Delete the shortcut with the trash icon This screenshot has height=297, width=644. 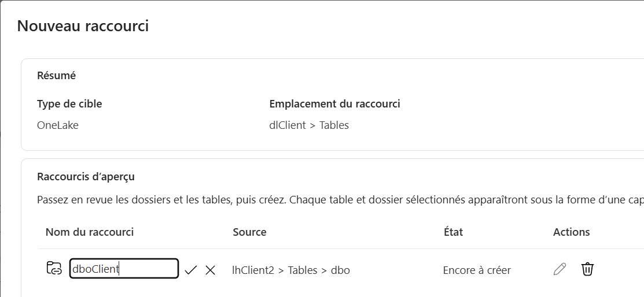[587, 269]
